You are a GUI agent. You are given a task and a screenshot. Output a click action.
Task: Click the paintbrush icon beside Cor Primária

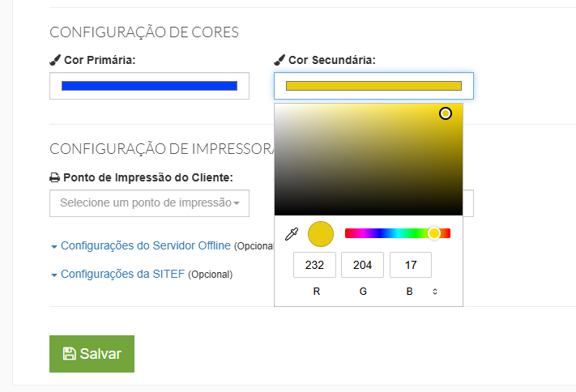(x=55, y=60)
